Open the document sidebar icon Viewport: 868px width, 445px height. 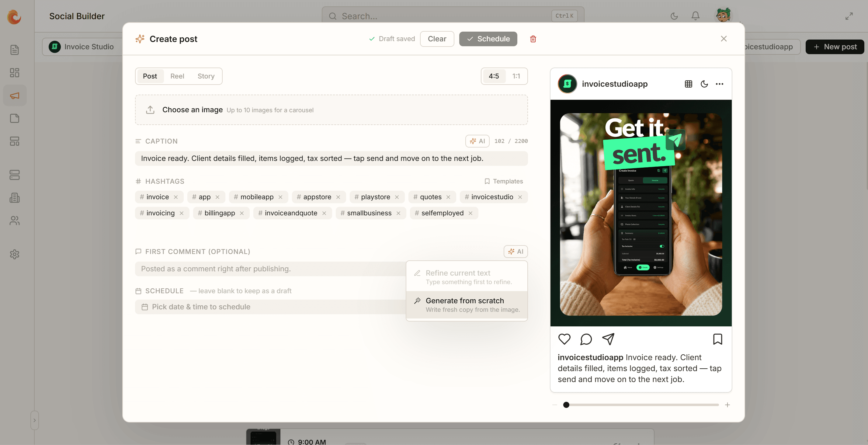point(15,50)
